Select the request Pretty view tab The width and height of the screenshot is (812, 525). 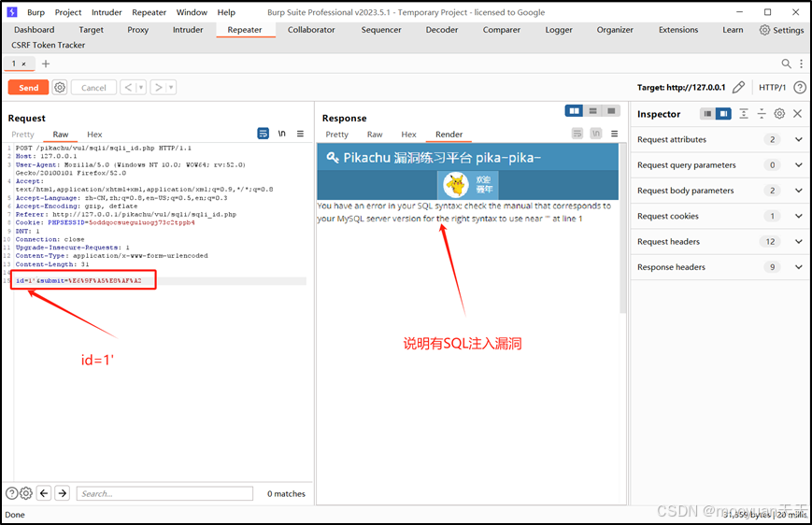pos(22,135)
